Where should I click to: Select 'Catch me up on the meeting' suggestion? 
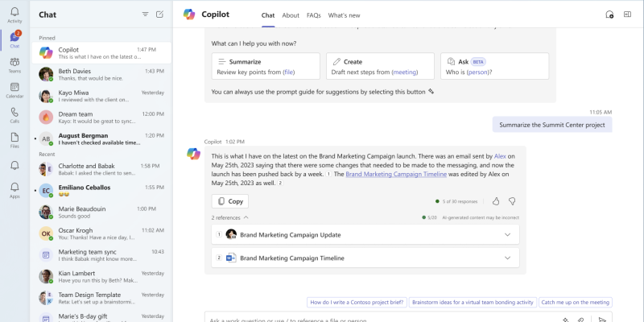[575, 303]
